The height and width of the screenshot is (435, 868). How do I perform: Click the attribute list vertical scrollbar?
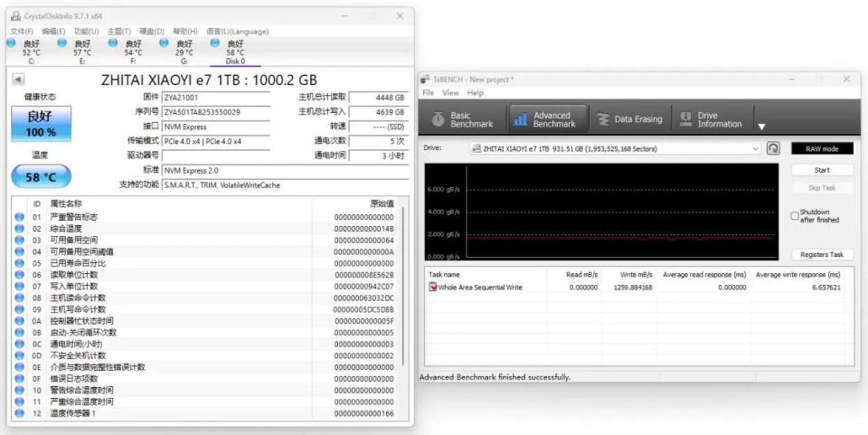pos(405,286)
